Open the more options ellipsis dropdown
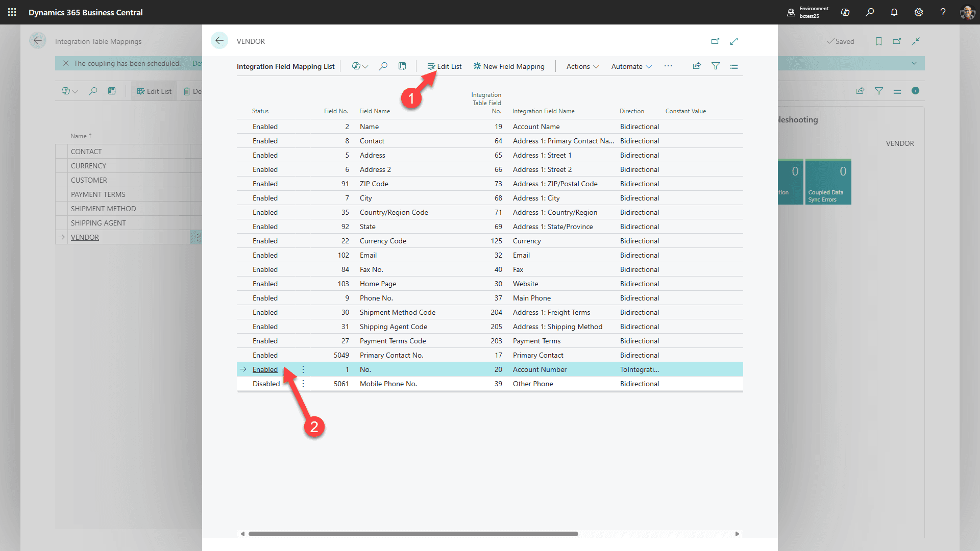The width and height of the screenshot is (980, 551). [x=668, y=66]
